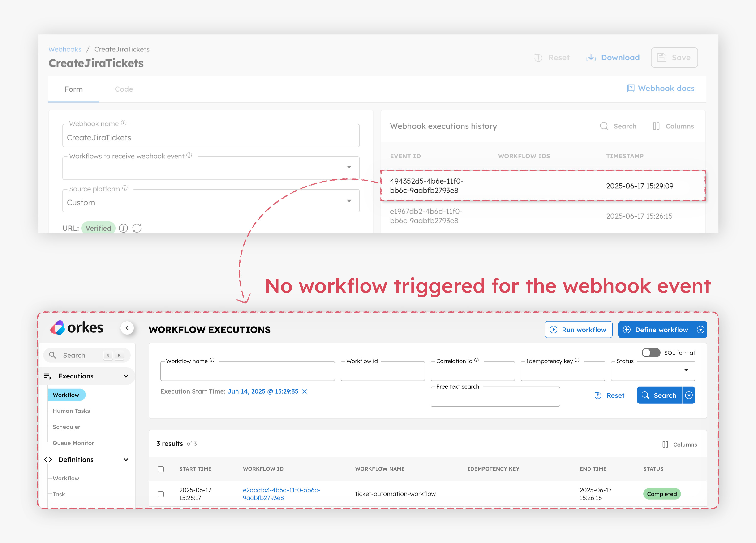Select the ticket-automation-workflow row checkbox
The width and height of the screenshot is (756, 543).
pos(161,494)
